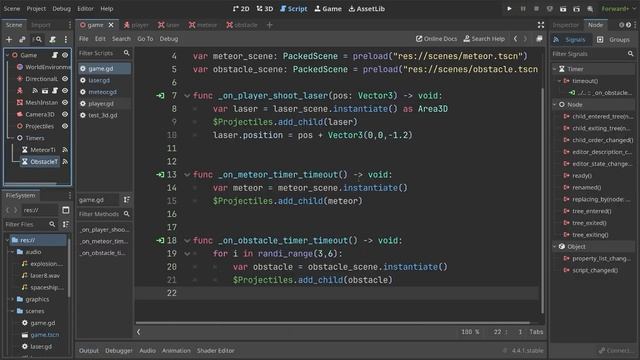This screenshot has width=640, height=360.
Task: Click the Search Help button
Action: (x=484, y=39)
